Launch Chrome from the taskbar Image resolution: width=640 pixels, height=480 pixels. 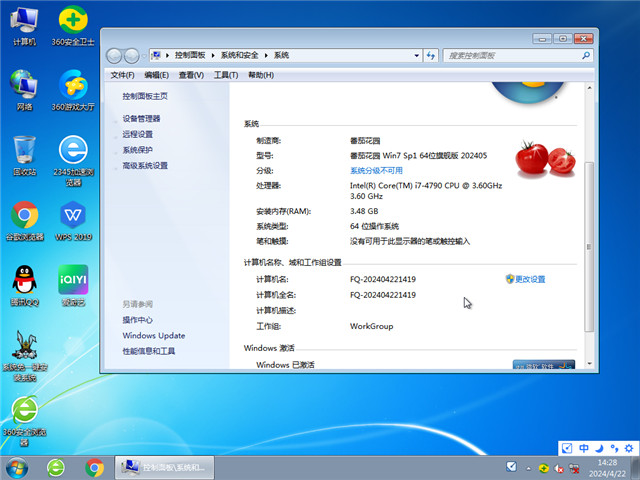point(94,468)
